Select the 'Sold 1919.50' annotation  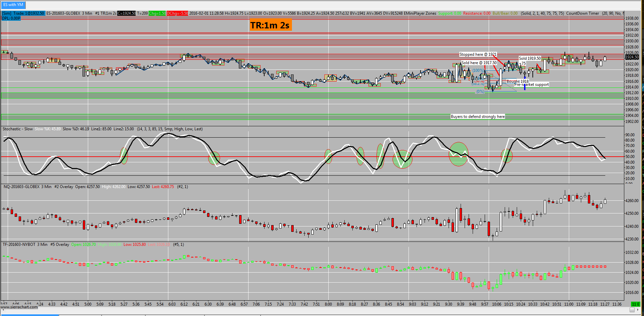pyautogui.click(x=530, y=58)
